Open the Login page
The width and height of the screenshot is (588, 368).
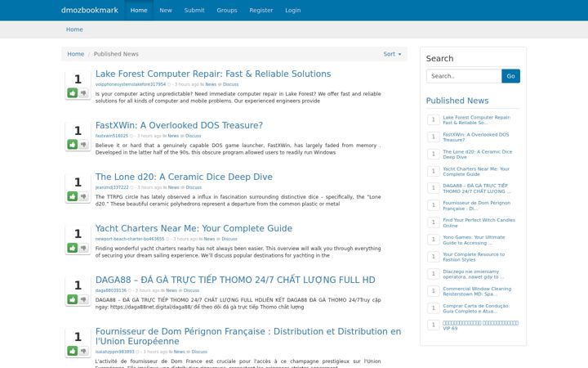(293, 10)
